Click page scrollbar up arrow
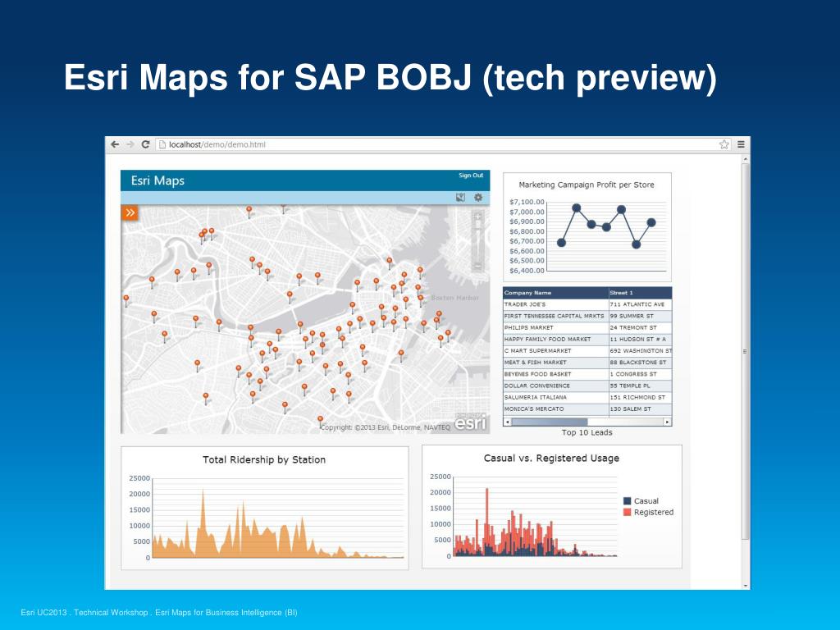This screenshot has height=630, width=840. tap(745, 159)
